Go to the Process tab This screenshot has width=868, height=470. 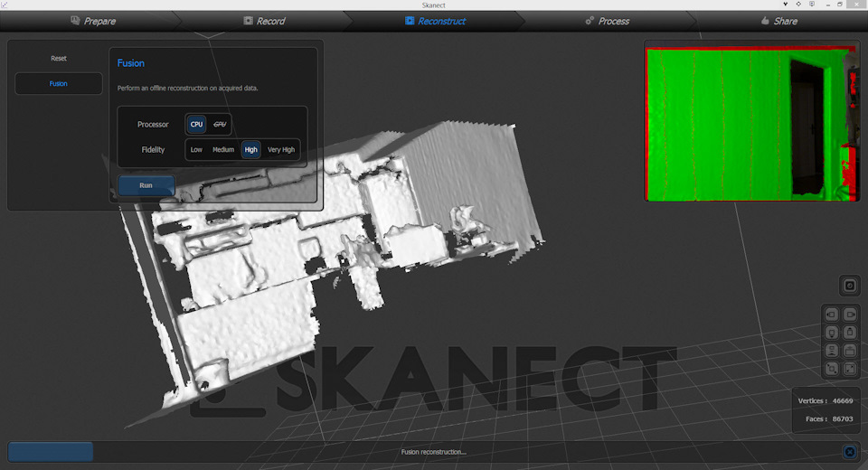[x=608, y=21]
